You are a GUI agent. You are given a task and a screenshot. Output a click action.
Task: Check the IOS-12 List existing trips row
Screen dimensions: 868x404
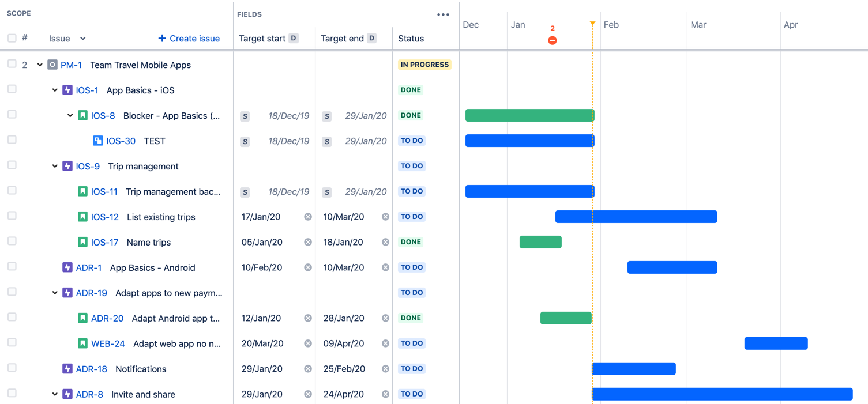(12, 216)
